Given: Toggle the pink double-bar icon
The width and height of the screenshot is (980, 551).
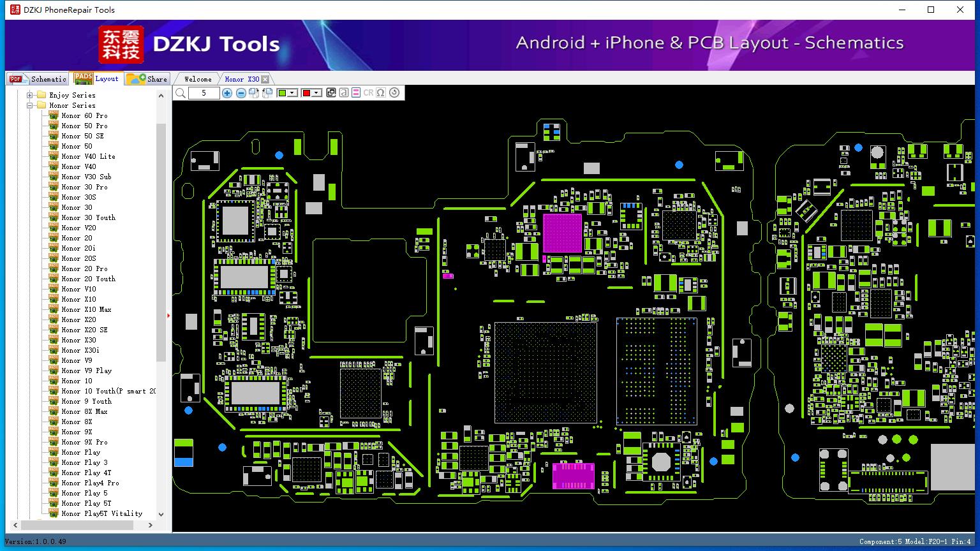Looking at the screenshot, I should 356,92.
